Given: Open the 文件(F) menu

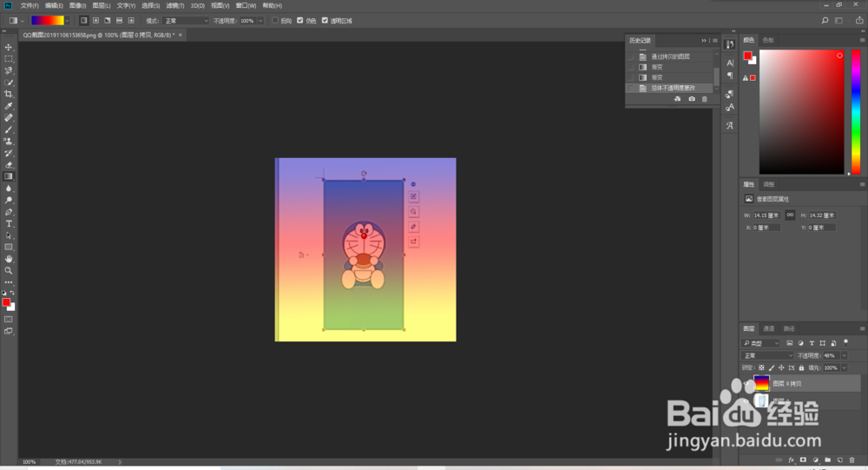Looking at the screenshot, I should [x=30, y=5].
